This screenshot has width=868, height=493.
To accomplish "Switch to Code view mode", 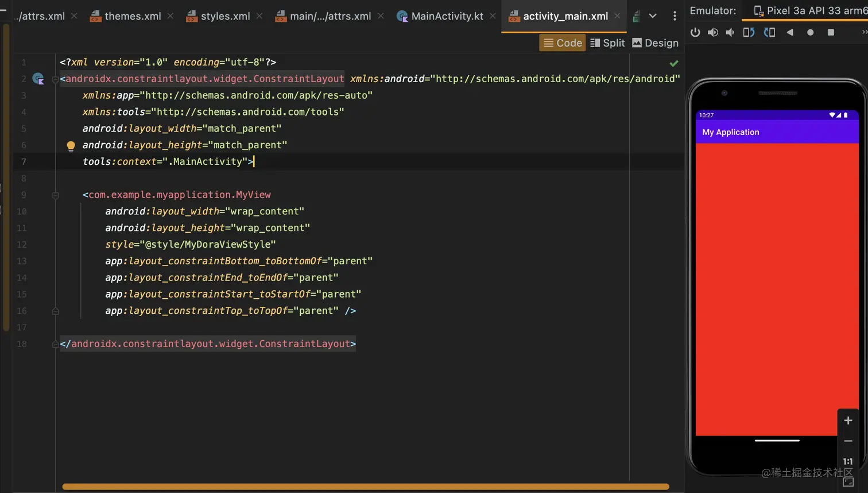I will point(563,43).
